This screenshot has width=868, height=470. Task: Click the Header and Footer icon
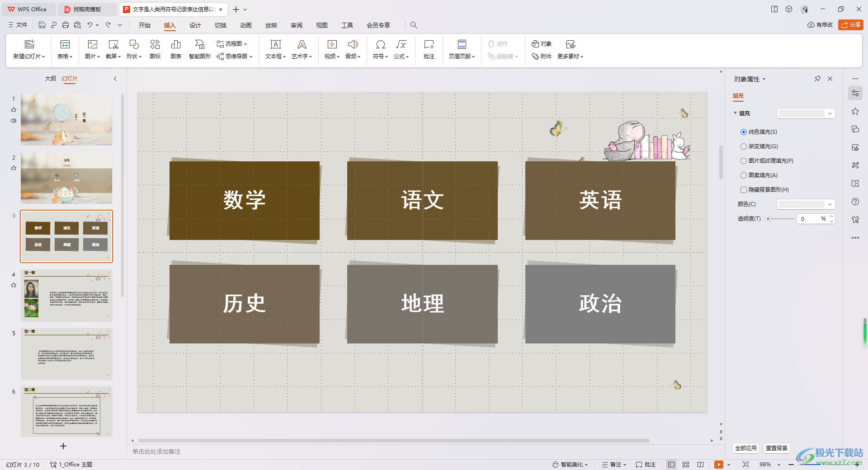[462, 44]
